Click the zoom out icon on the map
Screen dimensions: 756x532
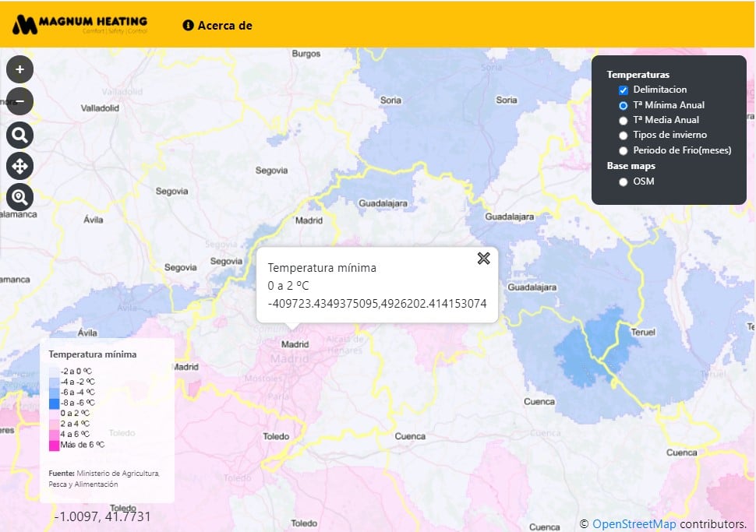coord(19,101)
